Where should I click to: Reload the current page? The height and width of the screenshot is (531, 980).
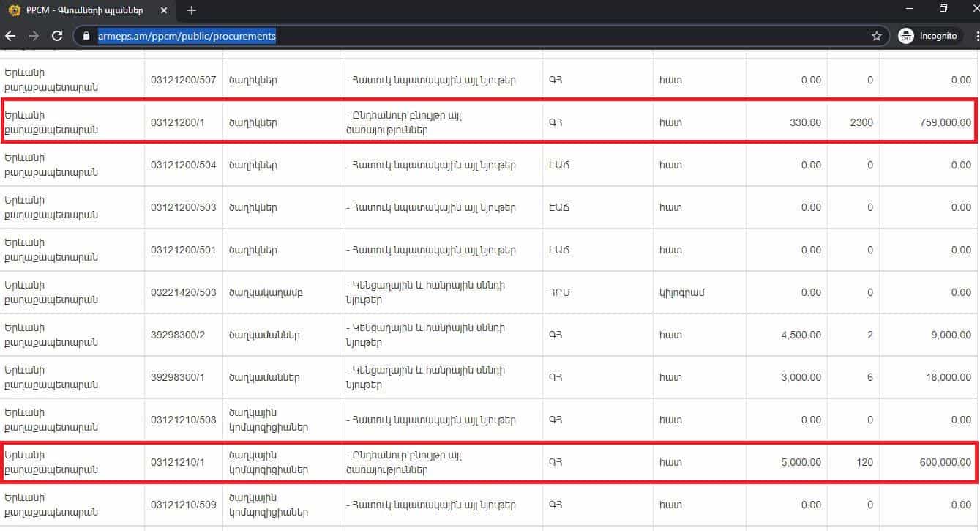[x=56, y=36]
